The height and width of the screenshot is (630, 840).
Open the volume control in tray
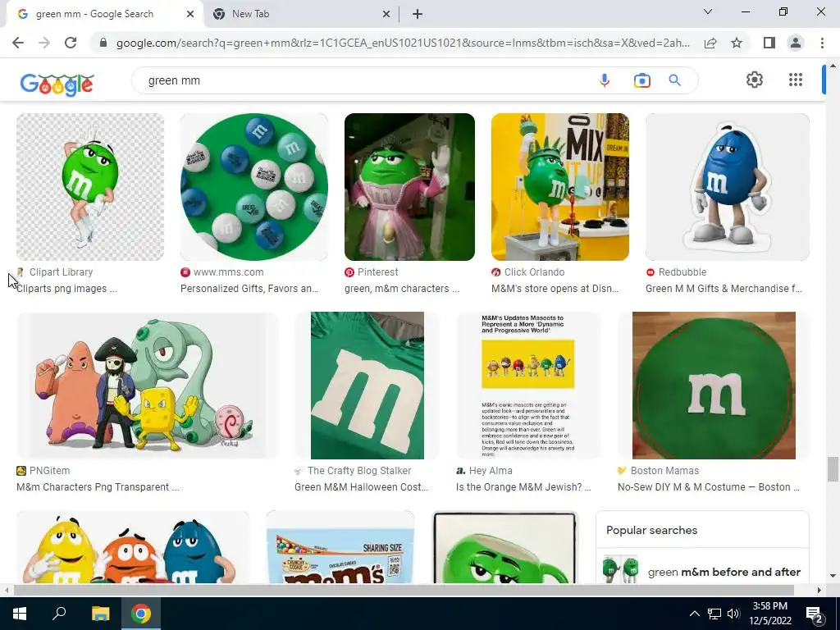click(x=733, y=614)
